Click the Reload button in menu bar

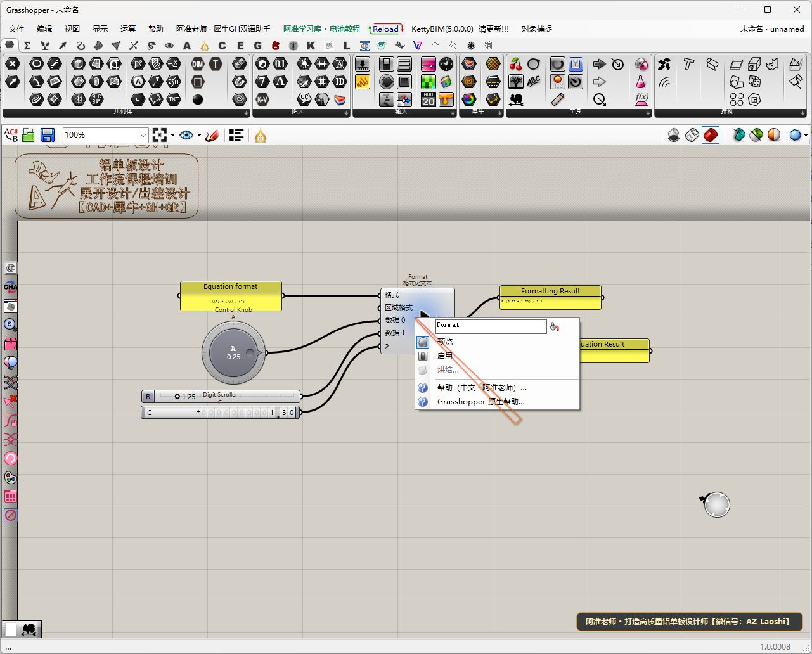(386, 29)
